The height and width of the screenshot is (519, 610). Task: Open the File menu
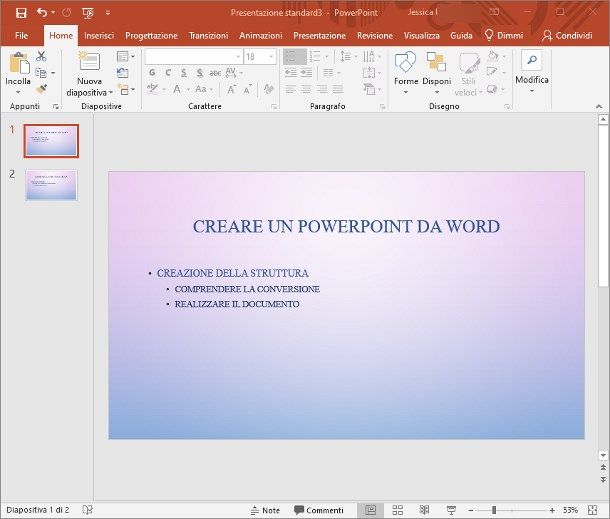pyautogui.click(x=21, y=36)
